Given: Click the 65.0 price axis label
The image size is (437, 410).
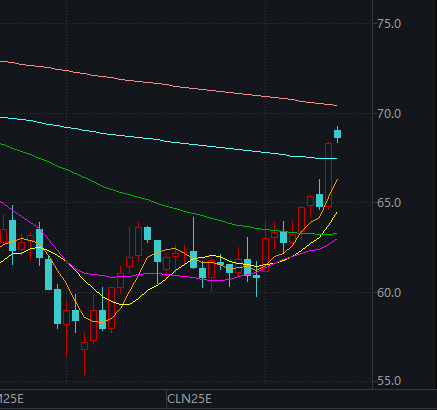Looking at the screenshot, I should (x=389, y=203).
